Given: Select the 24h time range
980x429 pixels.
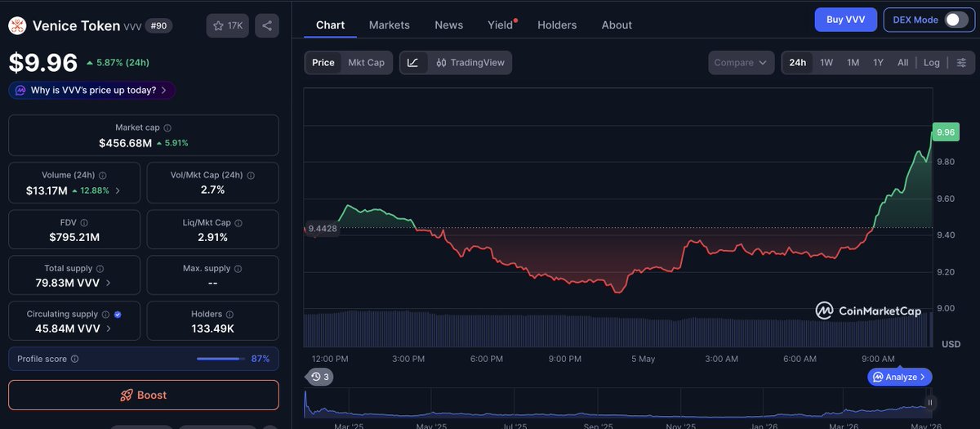Looking at the screenshot, I should [x=798, y=63].
